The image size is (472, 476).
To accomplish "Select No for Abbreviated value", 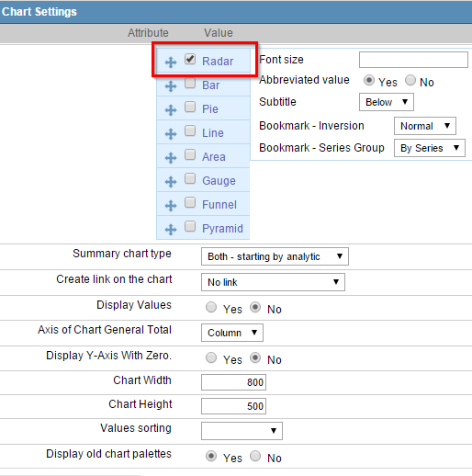I will (x=410, y=80).
